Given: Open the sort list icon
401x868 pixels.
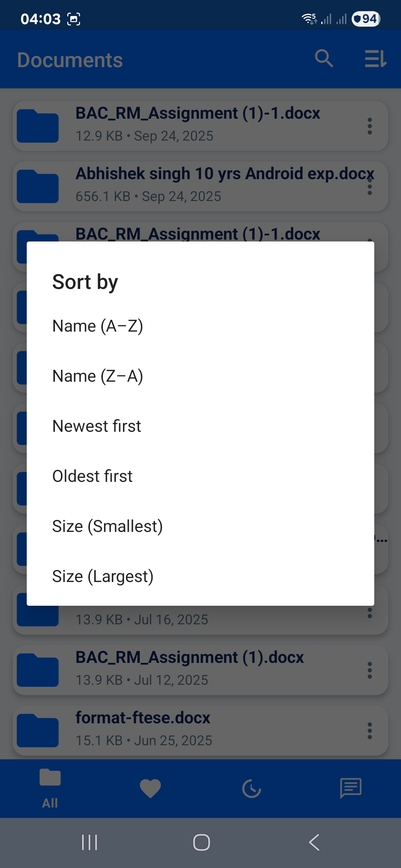Looking at the screenshot, I should click(375, 59).
